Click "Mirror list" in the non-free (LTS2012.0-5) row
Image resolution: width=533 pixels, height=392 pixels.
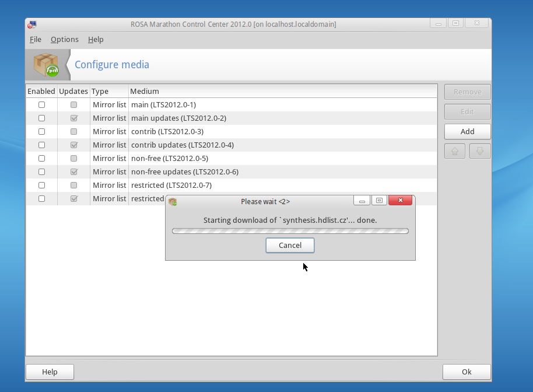[x=110, y=159]
